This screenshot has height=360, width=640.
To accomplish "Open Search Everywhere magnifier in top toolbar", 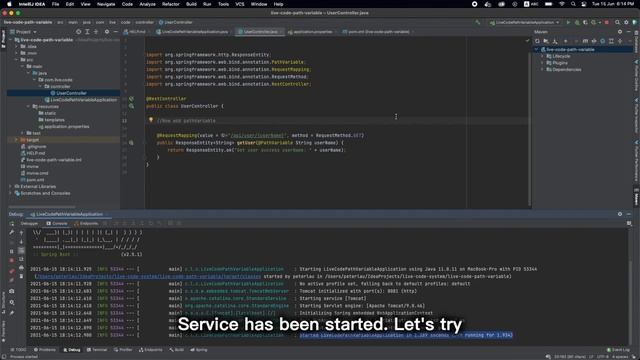I will point(618,22).
